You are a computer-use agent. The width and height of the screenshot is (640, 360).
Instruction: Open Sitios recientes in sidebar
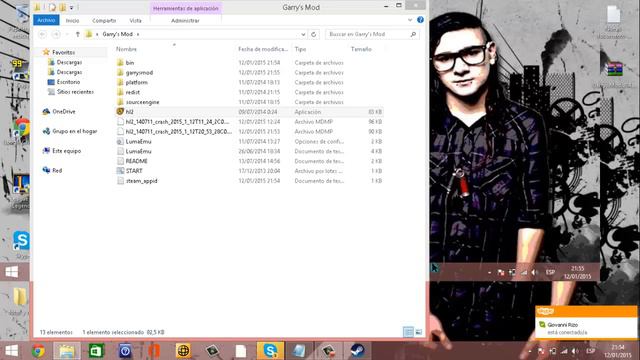(x=75, y=92)
